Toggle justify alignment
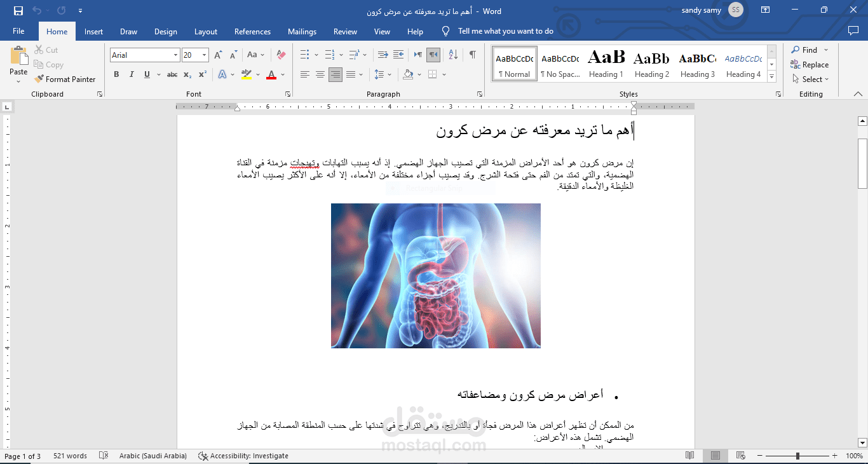Viewport: 868px width, 464px height. point(351,74)
